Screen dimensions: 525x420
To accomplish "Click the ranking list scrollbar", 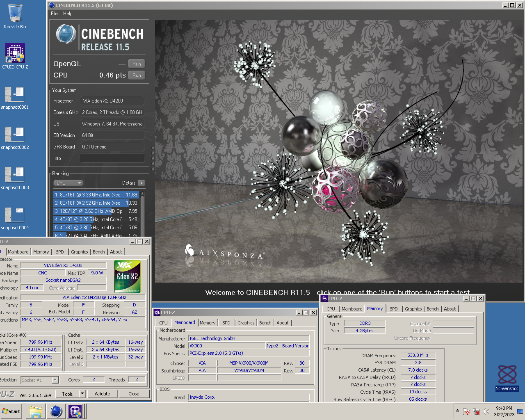I will (142, 213).
